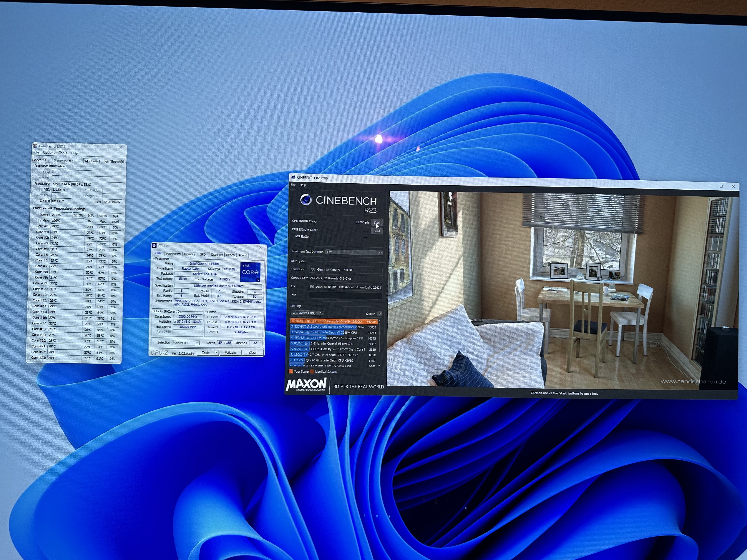Viewport: 747px width, 560px height.
Task: Click the Cinebench title bar app icon
Action: tap(293, 178)
